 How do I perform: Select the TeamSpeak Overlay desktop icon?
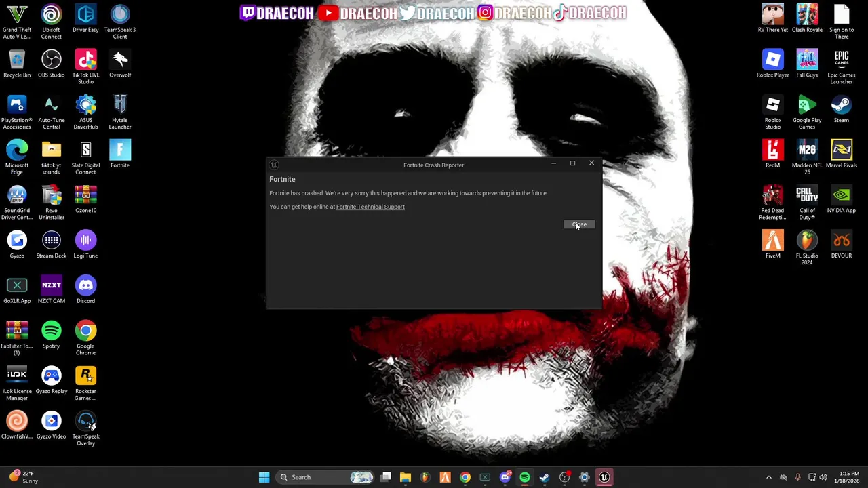pyautogui.click(x=85, y=429)
